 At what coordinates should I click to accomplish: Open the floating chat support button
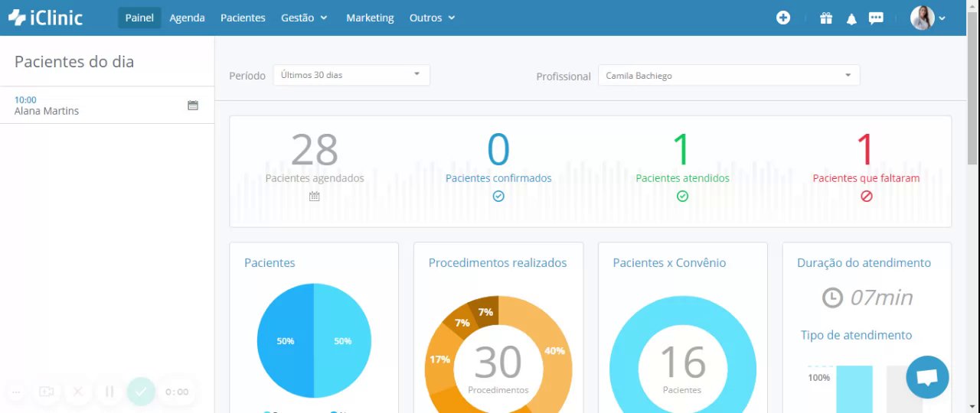(x=927, y=377)
